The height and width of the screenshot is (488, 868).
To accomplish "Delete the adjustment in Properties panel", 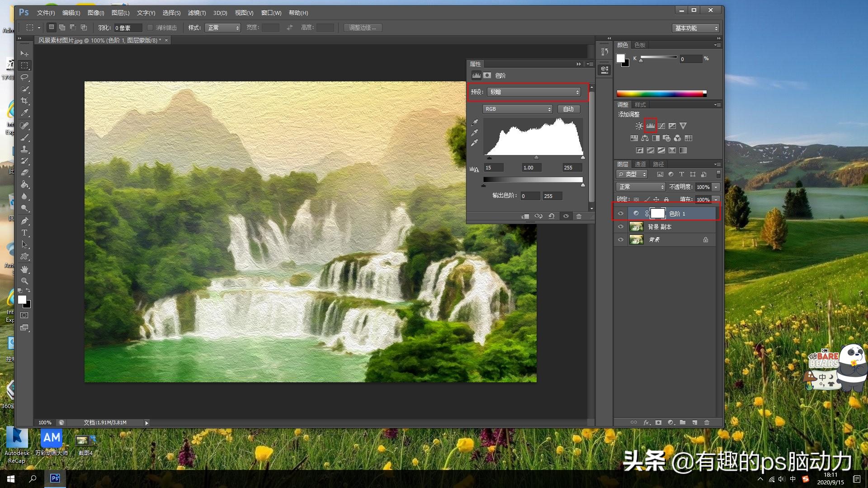I will coord(579,216).
